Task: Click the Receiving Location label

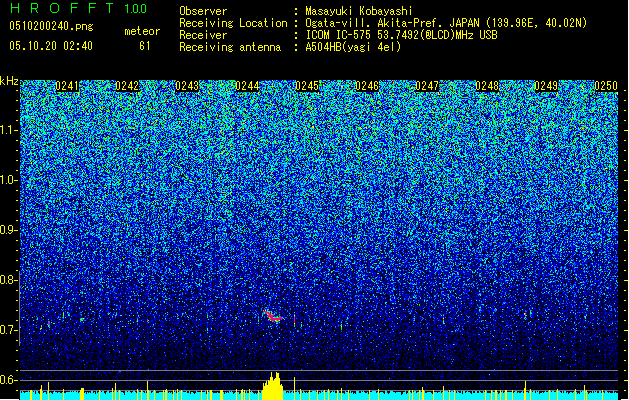Action: tap(233, 23)
